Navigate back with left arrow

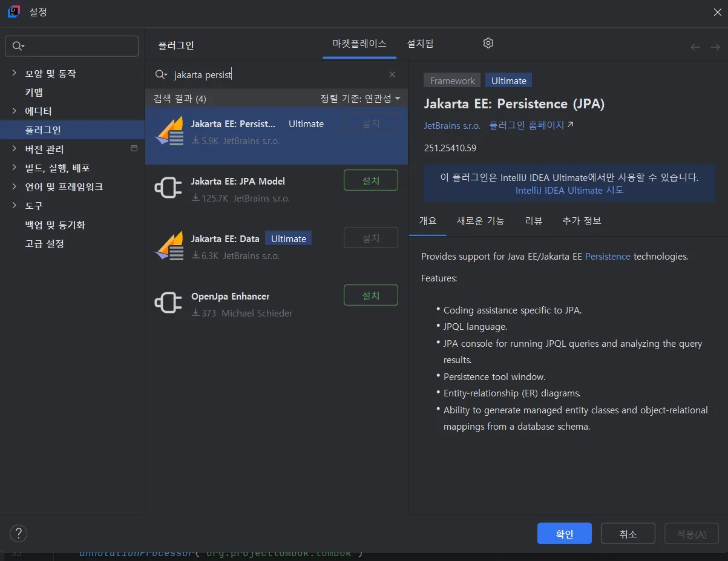point(695,47)
